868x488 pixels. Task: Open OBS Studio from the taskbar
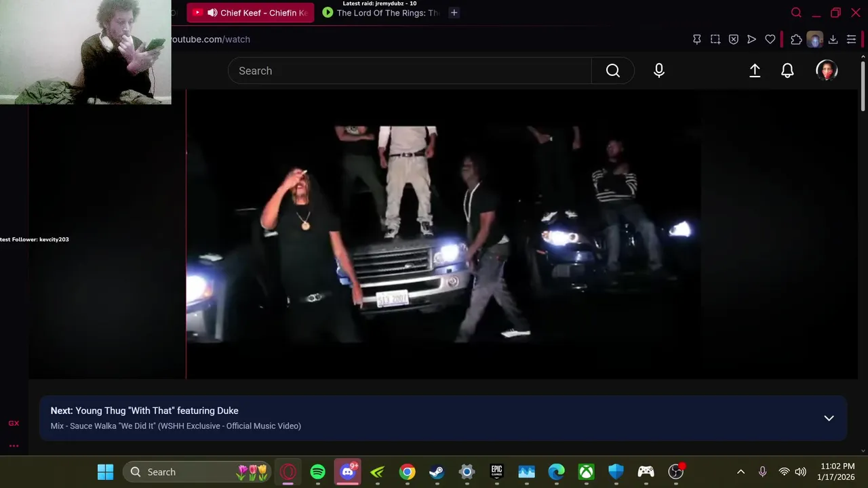[x=676, y=472]
